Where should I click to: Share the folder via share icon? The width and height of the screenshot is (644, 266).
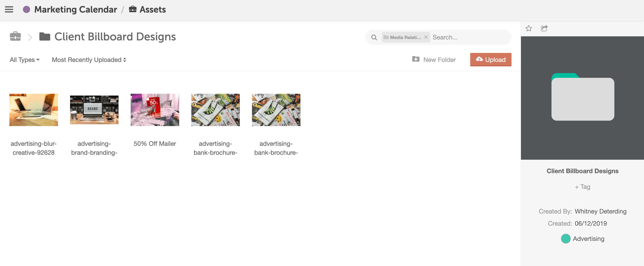(544, 28)
